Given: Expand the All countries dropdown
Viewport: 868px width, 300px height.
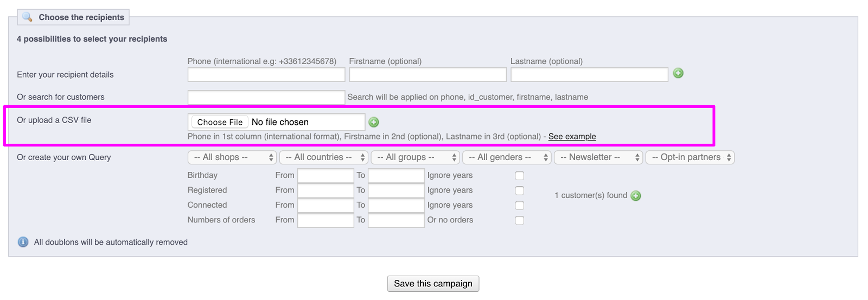Looking at the screenshot, I should (x=324, y=157).
